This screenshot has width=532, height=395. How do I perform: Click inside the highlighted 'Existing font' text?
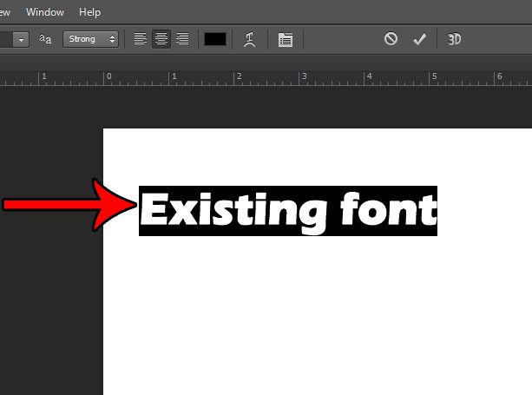288,211
